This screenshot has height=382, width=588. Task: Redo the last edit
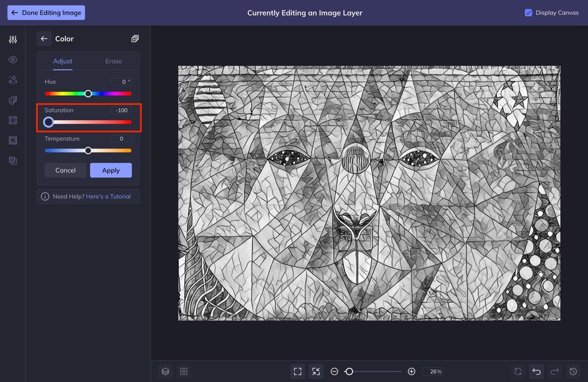(x=554, y=371)
